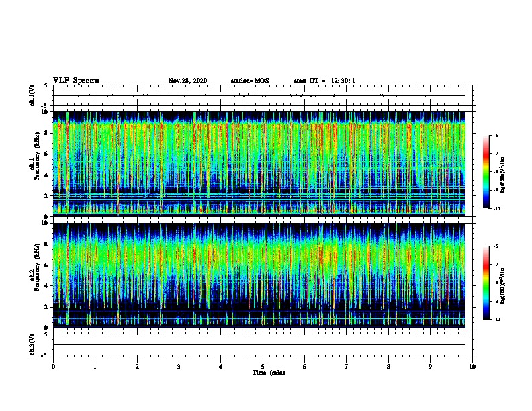Click the "3" tick on the Time axis
Viewport: 532px width, 411px height.
pos(179,367)
